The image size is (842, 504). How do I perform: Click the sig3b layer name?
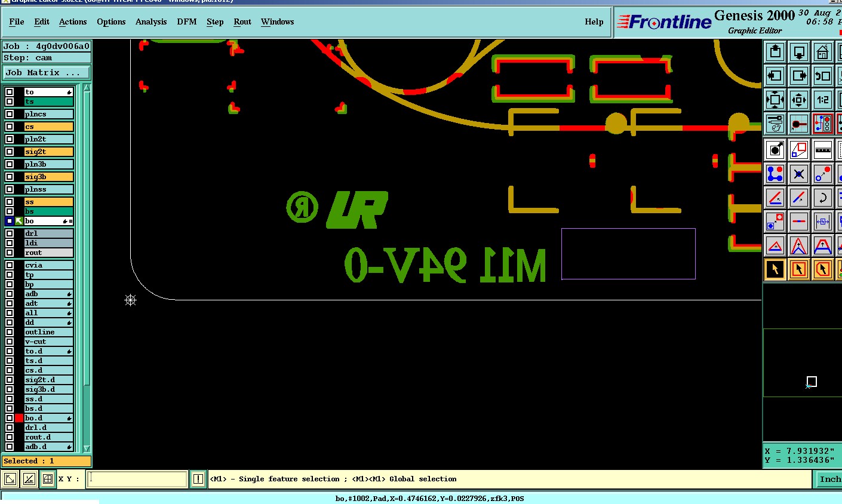tap(48, 177)
